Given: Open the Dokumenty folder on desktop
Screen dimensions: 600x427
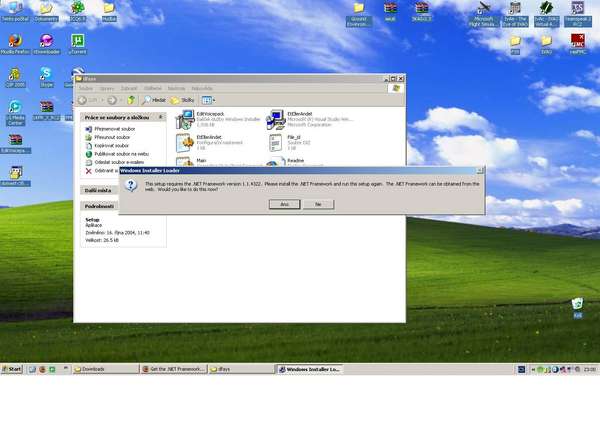Looking at the screenshot, I should [x=46, y=11].
